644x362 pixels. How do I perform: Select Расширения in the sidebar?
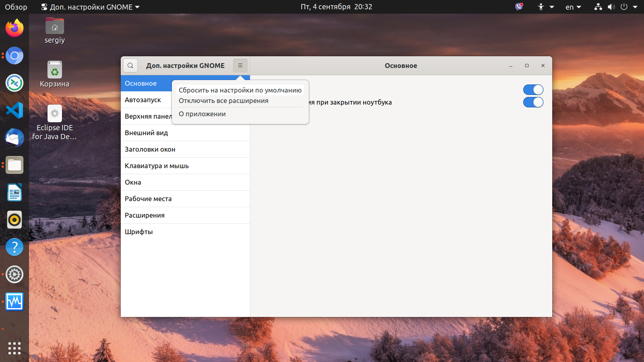coord(185,215)
